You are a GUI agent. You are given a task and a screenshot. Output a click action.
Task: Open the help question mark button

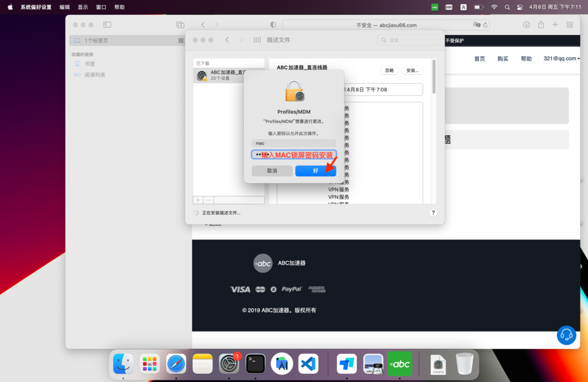pyautogui.click(x=433, y=213)
